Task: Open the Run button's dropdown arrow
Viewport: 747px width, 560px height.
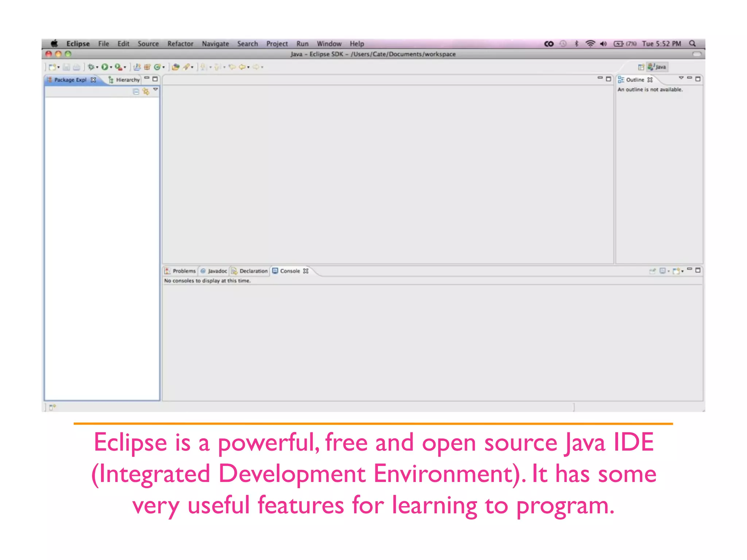Action: (111, 67)
